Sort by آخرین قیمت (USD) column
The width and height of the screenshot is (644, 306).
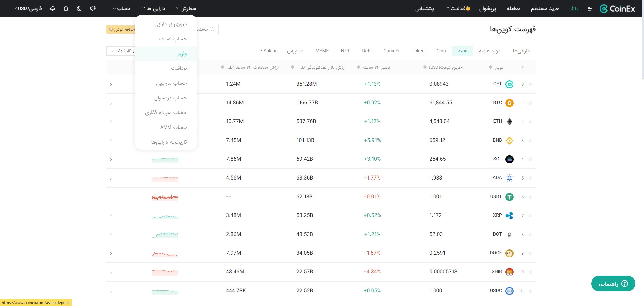[425, 67]
